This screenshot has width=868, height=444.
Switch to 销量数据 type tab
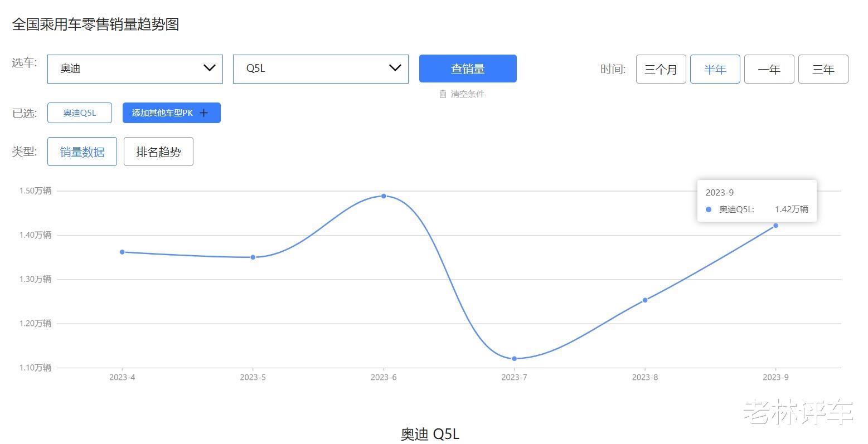click(x=82, y=152)
